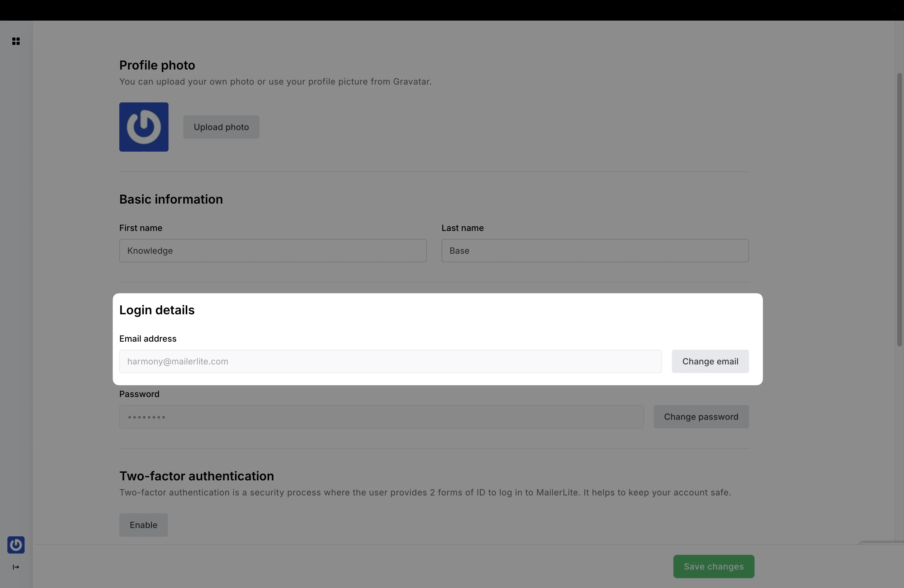Screen dimensions: 904x588
Task: Click the Last name label
Action: [462, 228]
